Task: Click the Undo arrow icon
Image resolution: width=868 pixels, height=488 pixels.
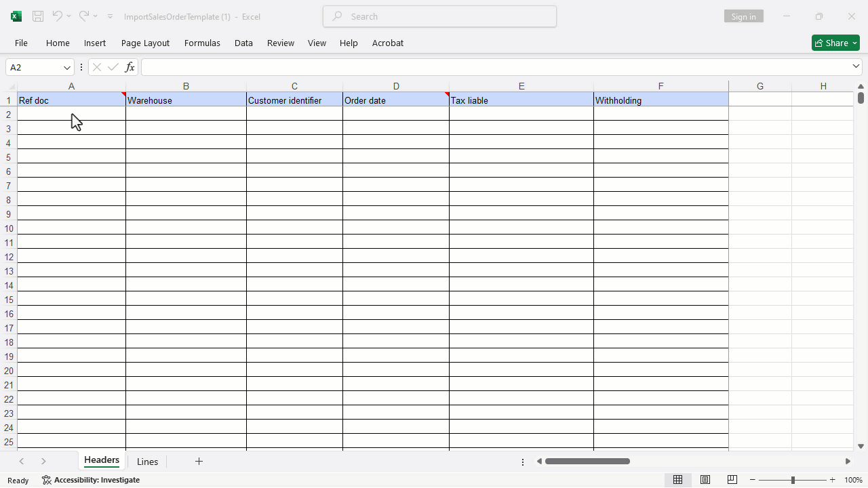Action: click(58, 16)
